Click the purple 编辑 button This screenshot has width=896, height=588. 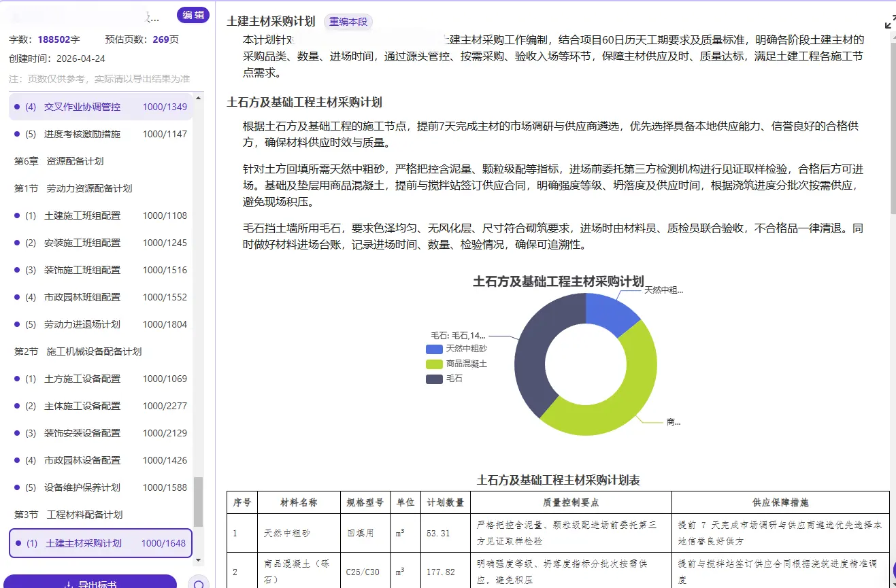(x=193, y=15)
